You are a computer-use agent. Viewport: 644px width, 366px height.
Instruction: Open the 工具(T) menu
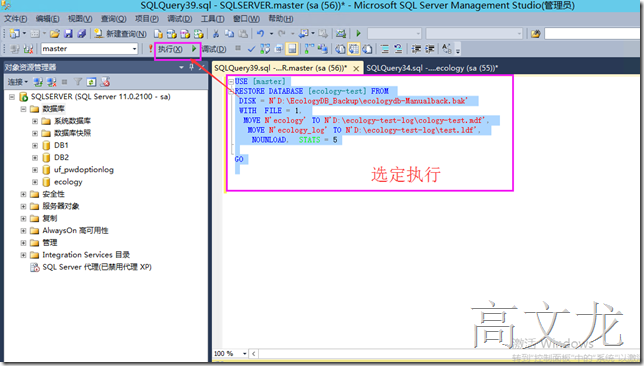212,19
